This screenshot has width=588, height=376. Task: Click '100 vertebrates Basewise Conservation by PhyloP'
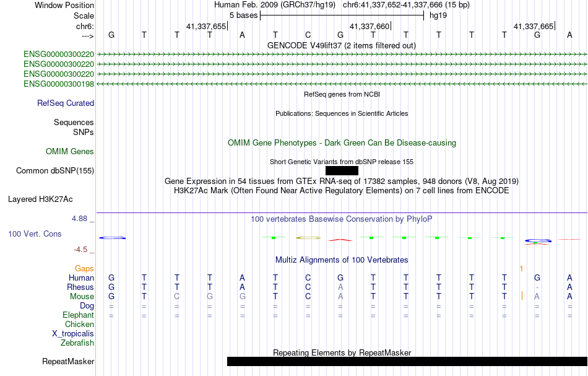pos(342,219)
